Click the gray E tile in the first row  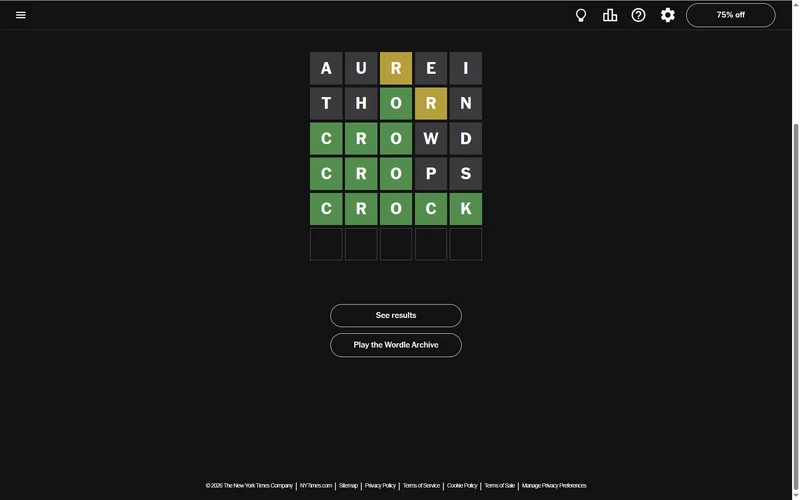point(431,68)
